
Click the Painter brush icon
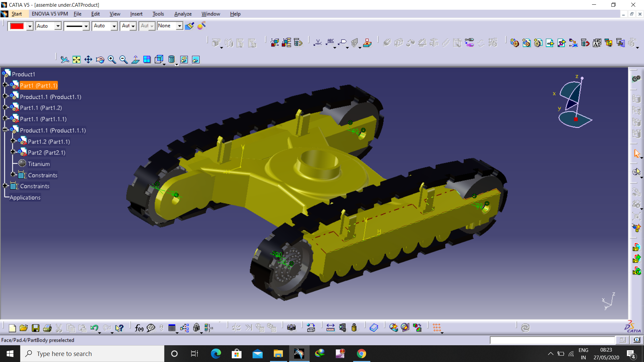pos(189,26)
